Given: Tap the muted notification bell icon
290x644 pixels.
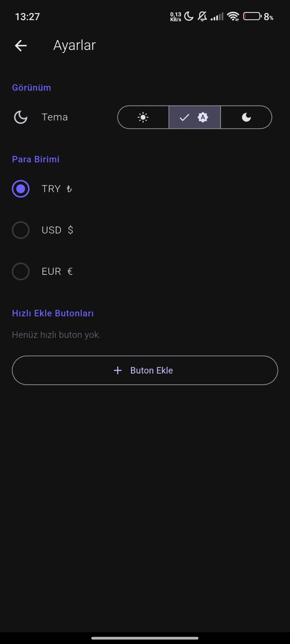Looking at the screenshot, I should [202, 16].
